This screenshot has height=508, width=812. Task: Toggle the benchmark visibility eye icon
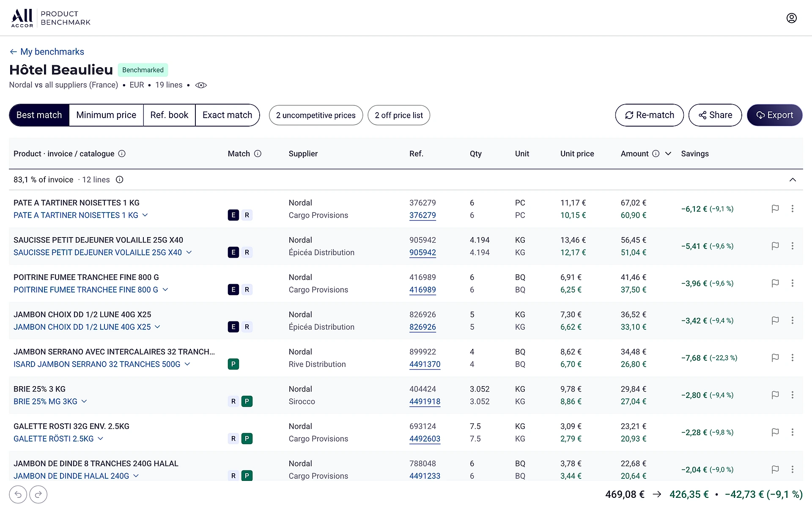pos(201,85)
